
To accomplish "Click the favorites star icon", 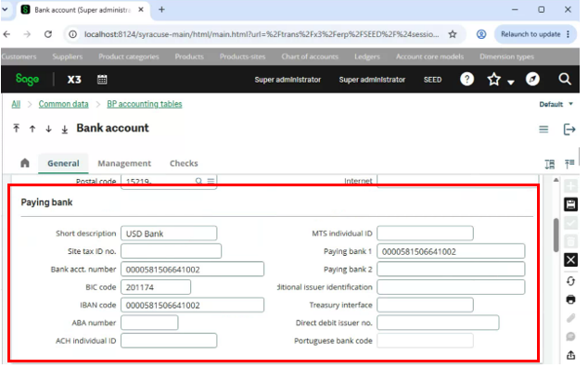I will [493, 80].
